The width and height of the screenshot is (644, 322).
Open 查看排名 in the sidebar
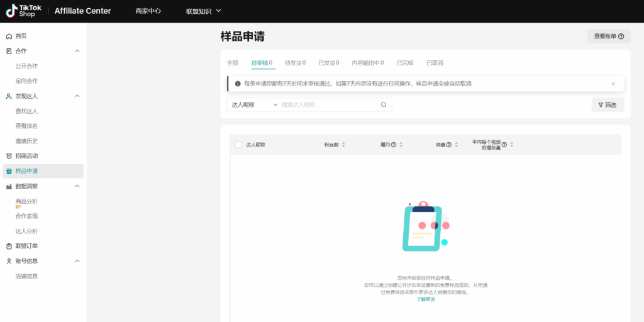pyautogui.click(x=26, y=126)
